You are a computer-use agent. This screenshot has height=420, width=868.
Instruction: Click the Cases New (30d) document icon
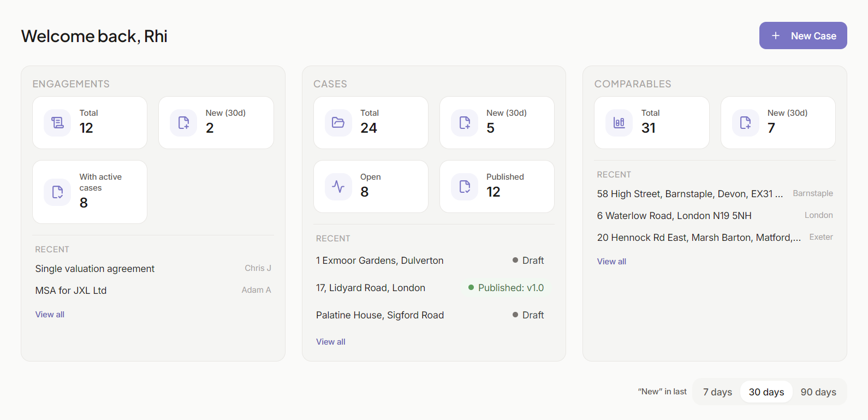tap(465, 123)
